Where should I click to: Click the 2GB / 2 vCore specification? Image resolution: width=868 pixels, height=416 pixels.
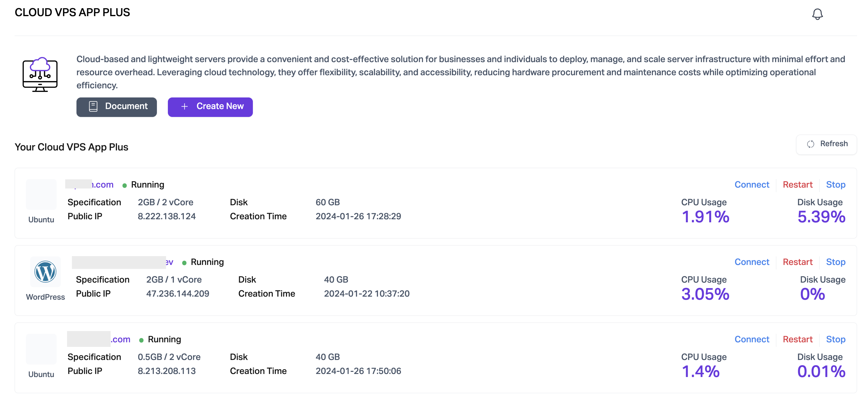(x=165, y=202)
